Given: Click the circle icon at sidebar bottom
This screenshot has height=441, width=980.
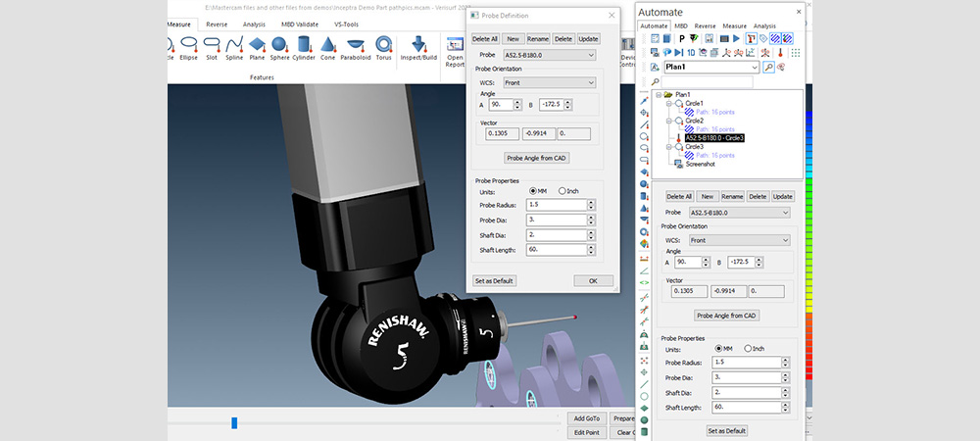Looking at the screenshot, I should click(645, 396).
